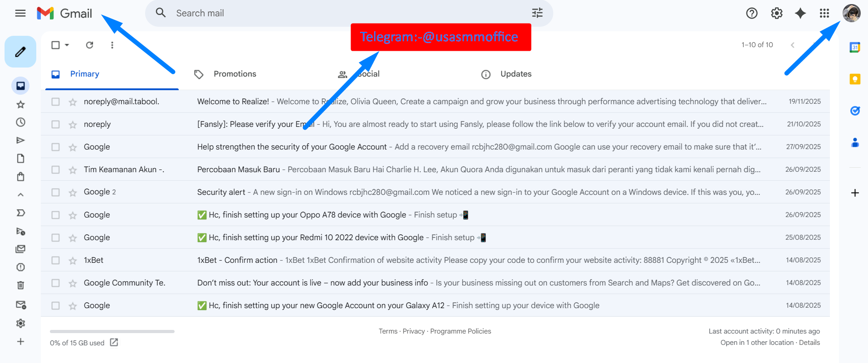Open the Google apps grid icon

[x=824, y=13]
